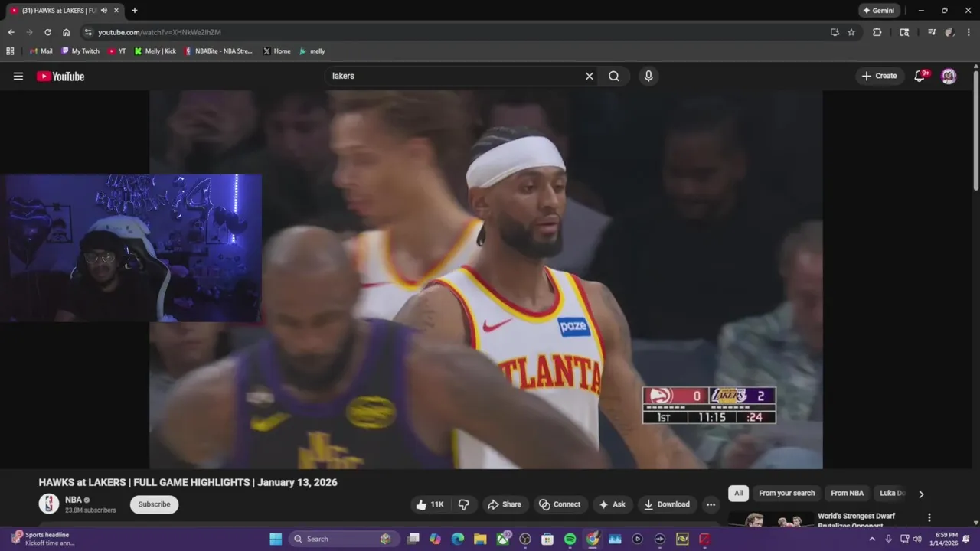Open a new browser tab
The height and width of the screenshot is (551, 980).
click(135, 11)
